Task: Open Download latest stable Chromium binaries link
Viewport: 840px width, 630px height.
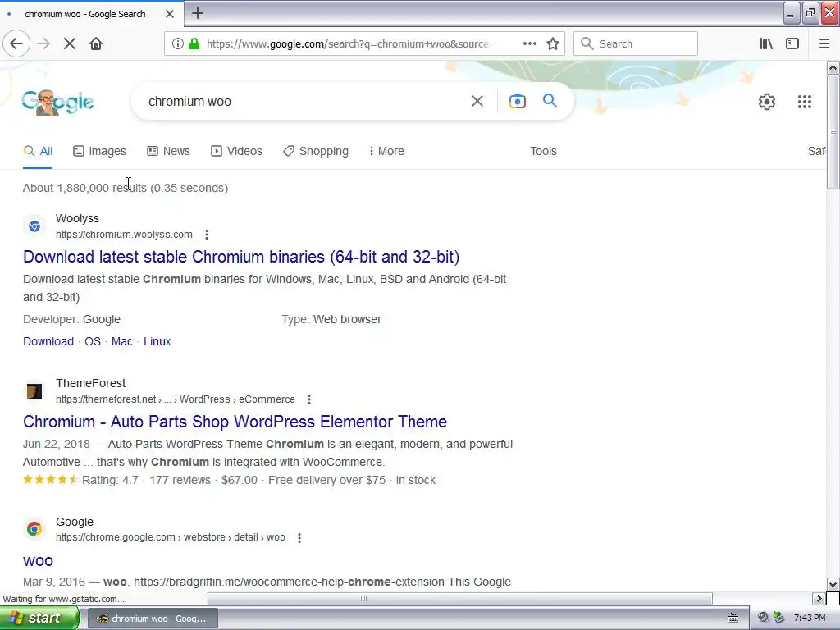Action: point(241,257)
